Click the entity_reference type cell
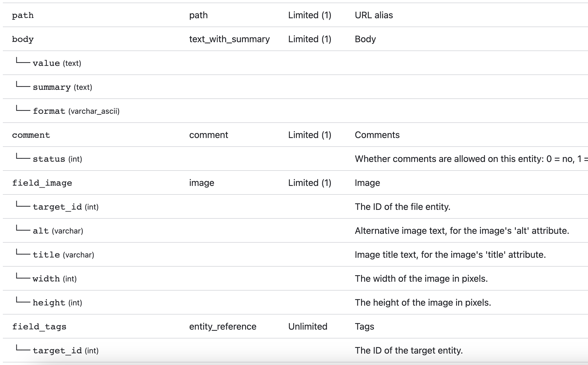 tap(223, 327)
